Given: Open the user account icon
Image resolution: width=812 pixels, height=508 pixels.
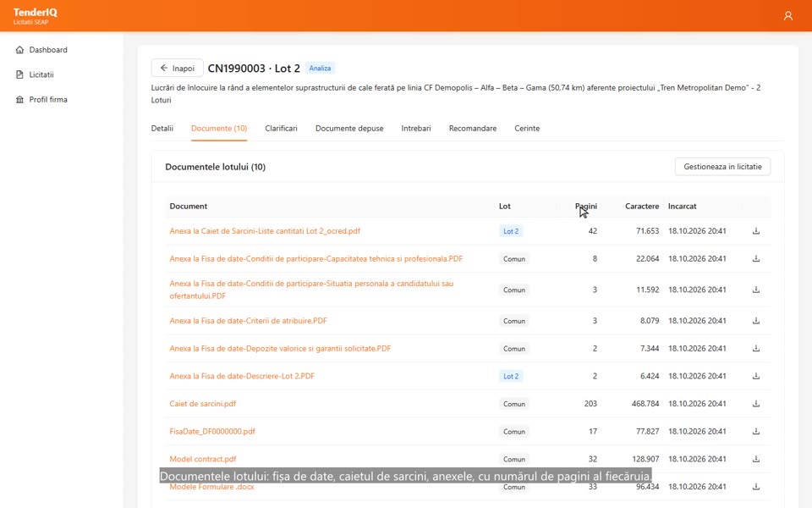Looking at the screenshot, I should point(787,16).
